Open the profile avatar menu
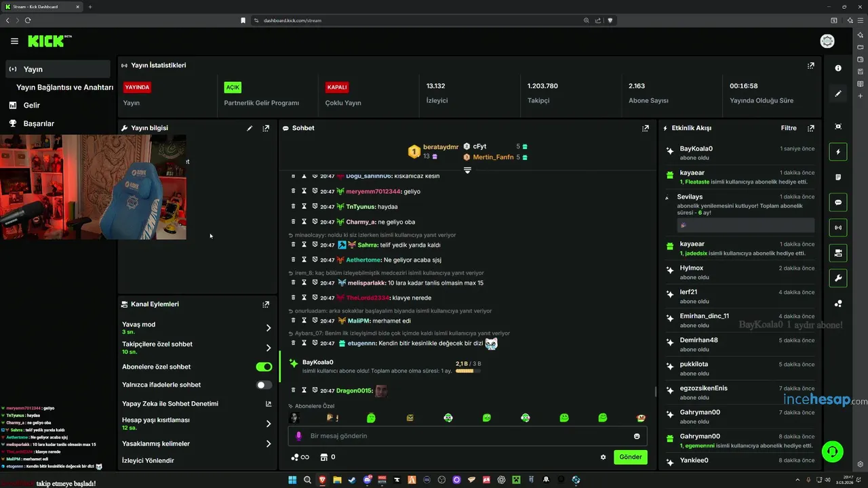The height and width of the screenshot is (488, 868). pos(827,41)
